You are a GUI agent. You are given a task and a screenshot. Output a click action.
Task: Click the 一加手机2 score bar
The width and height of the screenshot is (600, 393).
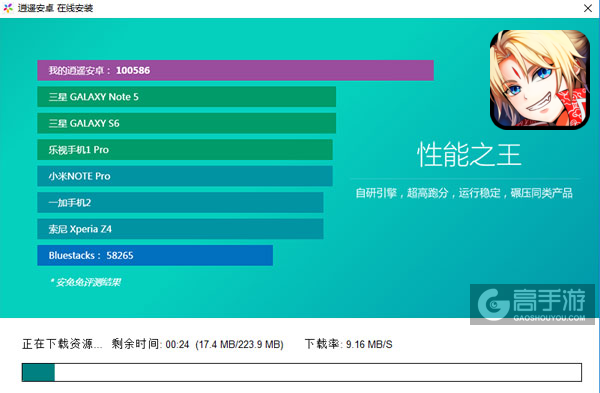[x=180, y=202]
